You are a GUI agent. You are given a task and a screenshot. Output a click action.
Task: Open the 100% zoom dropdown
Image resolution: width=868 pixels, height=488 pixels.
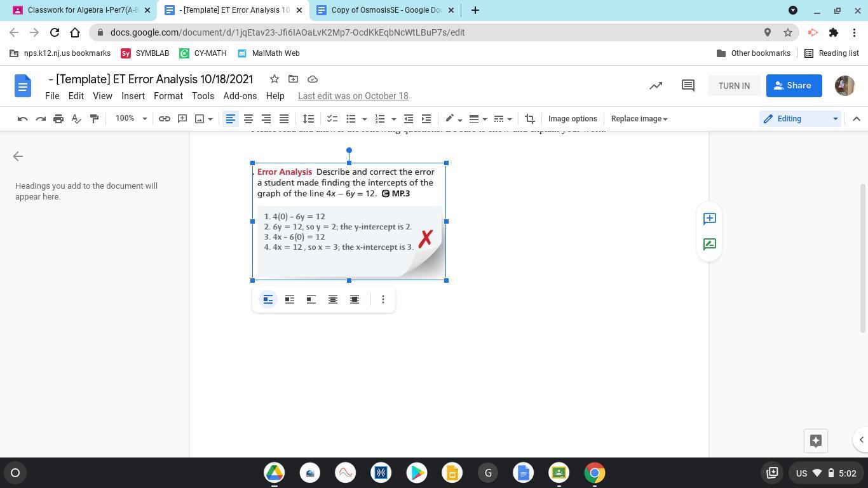tap(131, 119)
